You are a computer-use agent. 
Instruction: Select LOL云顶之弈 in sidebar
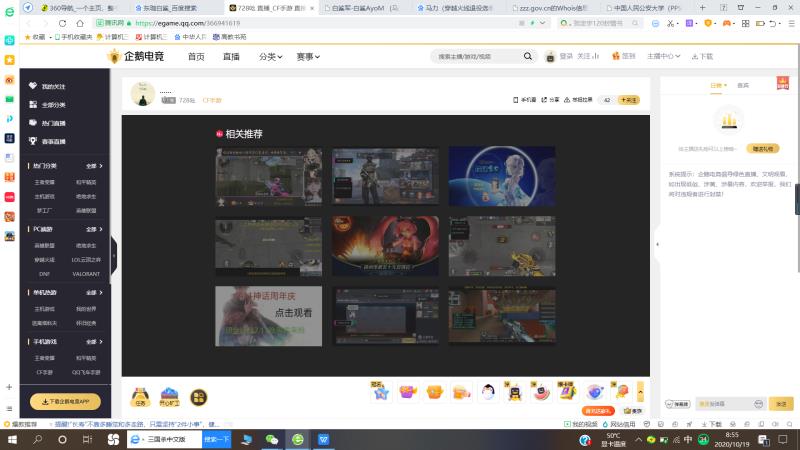[86, 260]
